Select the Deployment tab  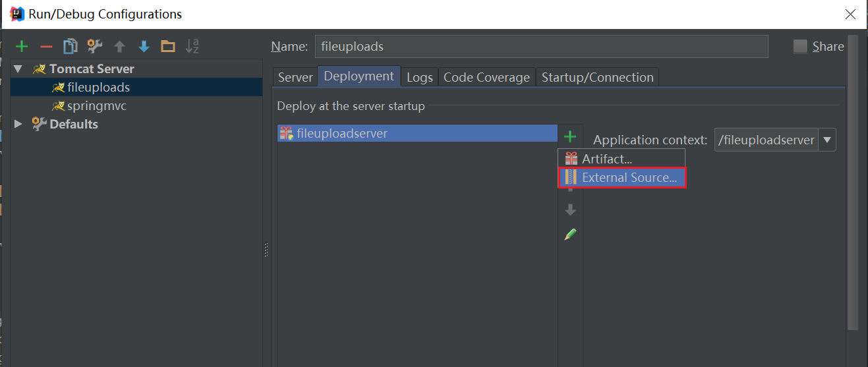tap(359, 76)
